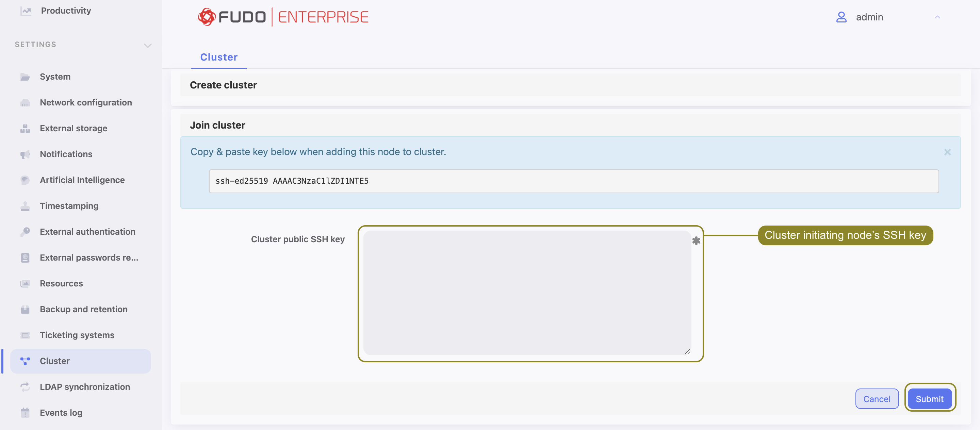
Task: Open the admin user profile icon
Action: pos(841,17)
